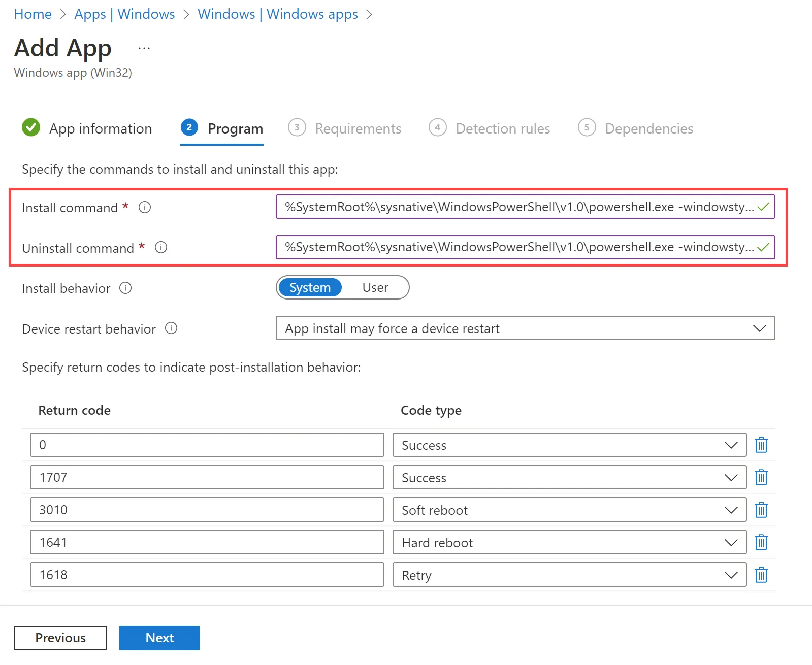Click the Windows app (Win32) subtitle

point(73,73)
